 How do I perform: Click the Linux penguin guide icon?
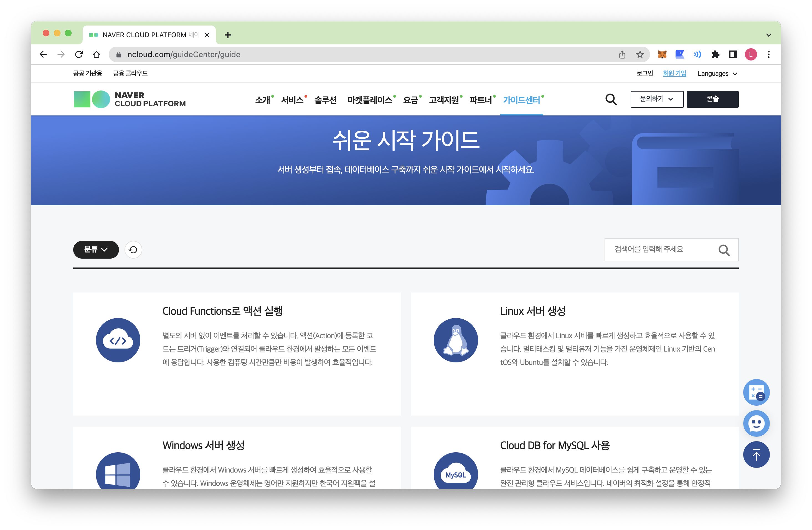pos(455,340)
